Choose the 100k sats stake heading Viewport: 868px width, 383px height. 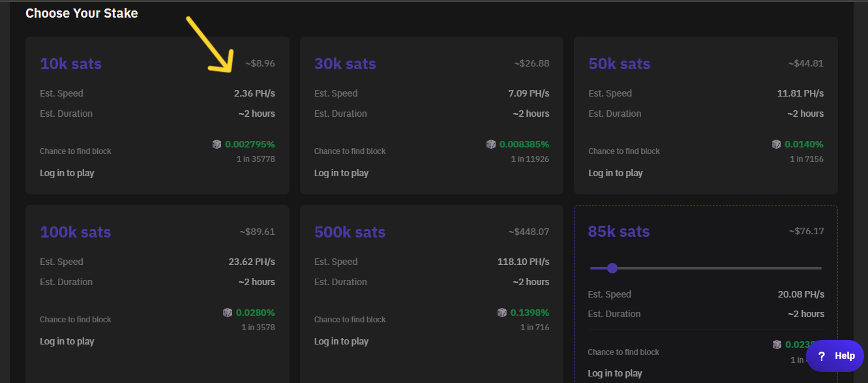pos(75,232)
